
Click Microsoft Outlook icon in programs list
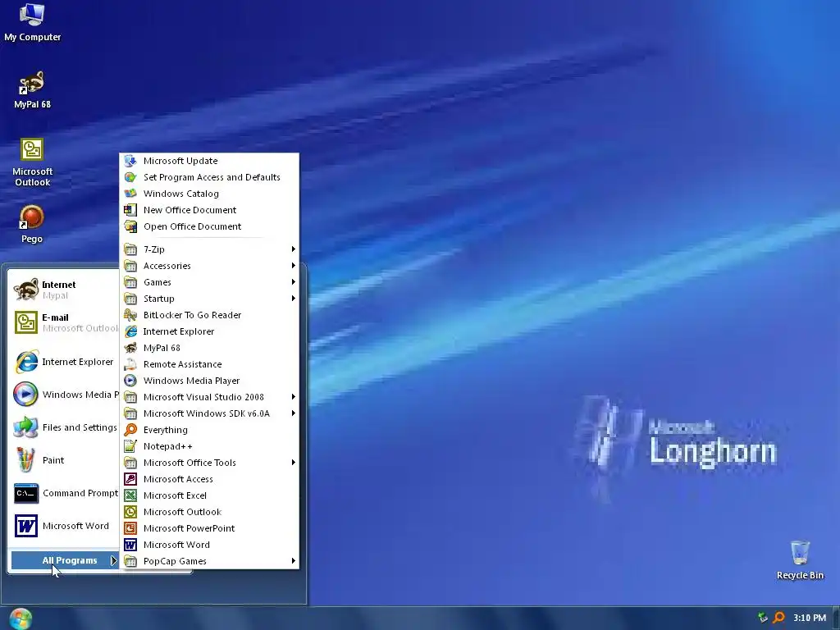130,512
